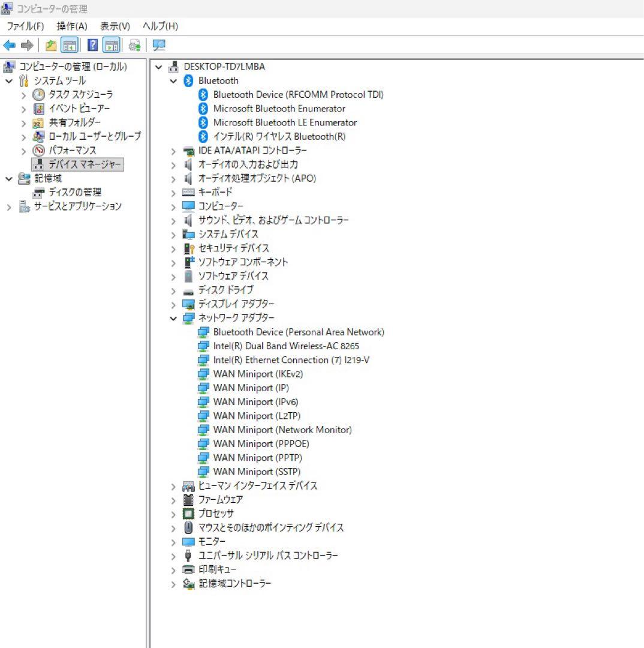Select インテル(R) ワイヤレス Bluetooth(R)
The image size is (644, 648).
point(279,136)
